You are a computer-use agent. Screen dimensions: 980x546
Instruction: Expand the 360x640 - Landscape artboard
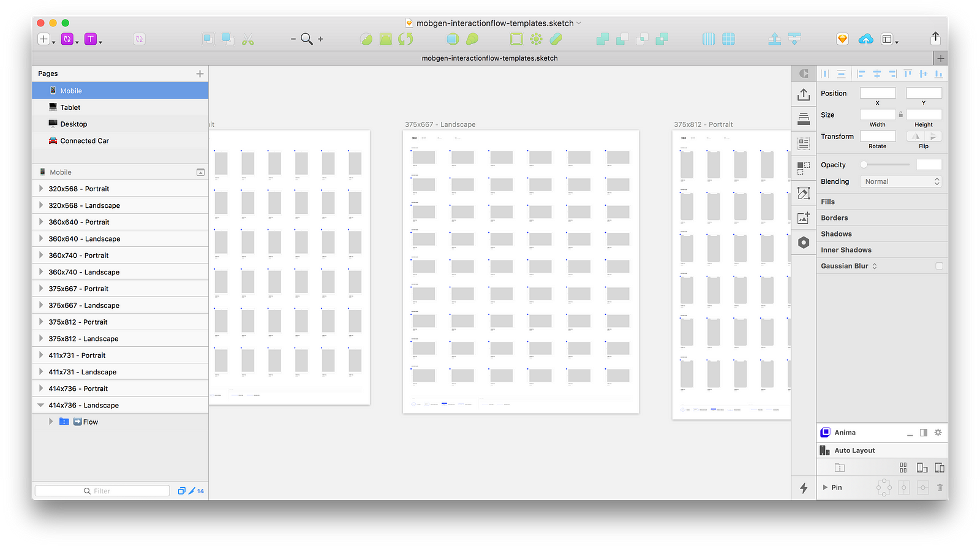pos(41,238)
